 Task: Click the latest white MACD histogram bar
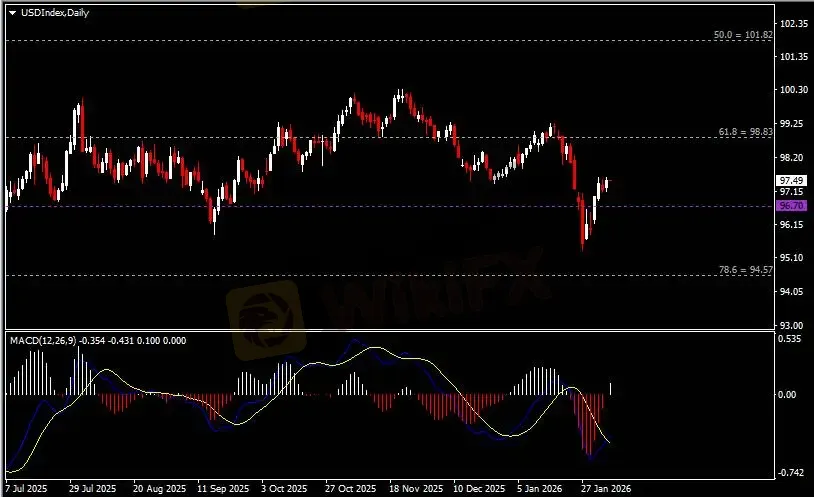click(611, 389)
